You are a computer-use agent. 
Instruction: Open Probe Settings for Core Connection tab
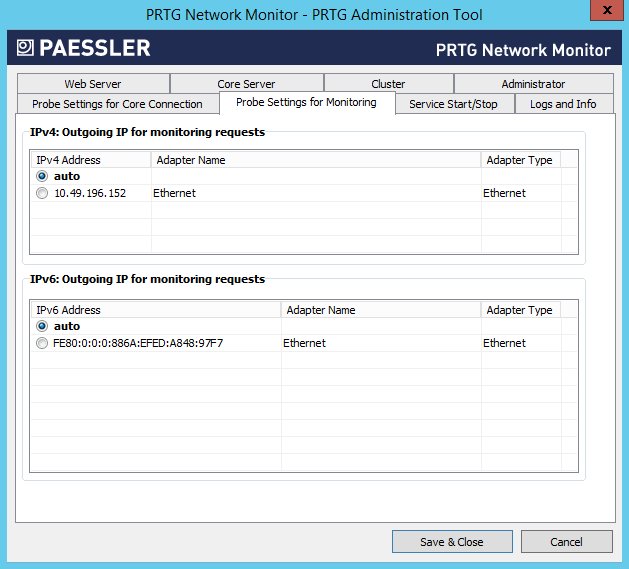[117, 104]
